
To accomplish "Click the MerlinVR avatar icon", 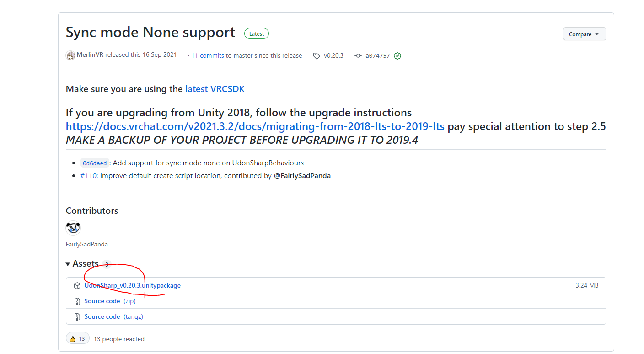I will (x=70, y=55).
